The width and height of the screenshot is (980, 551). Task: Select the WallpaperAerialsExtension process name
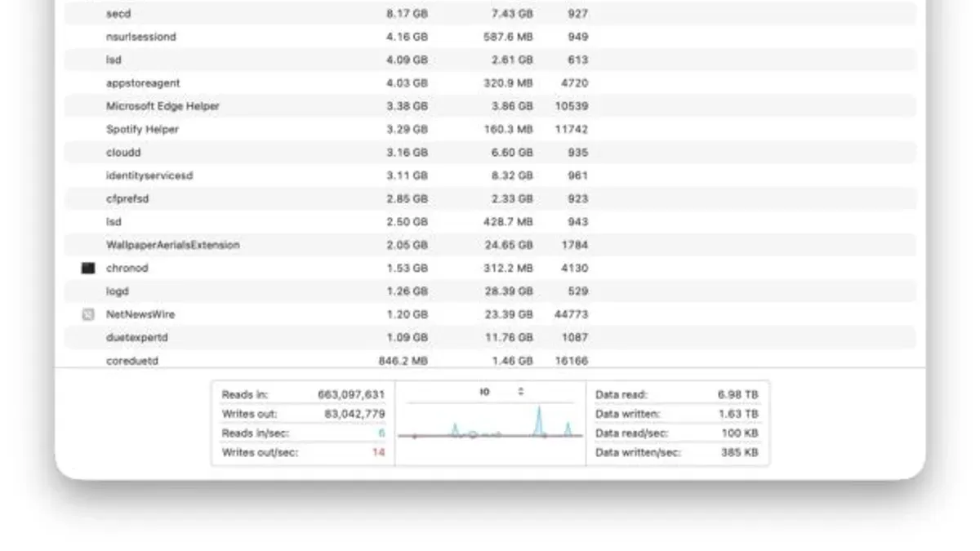(173, 245)
